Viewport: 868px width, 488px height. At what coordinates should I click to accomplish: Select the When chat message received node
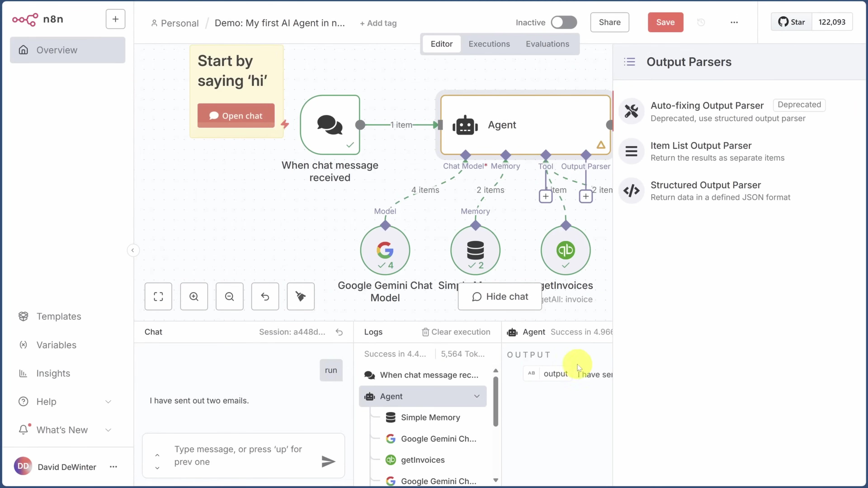coord(330,125)
